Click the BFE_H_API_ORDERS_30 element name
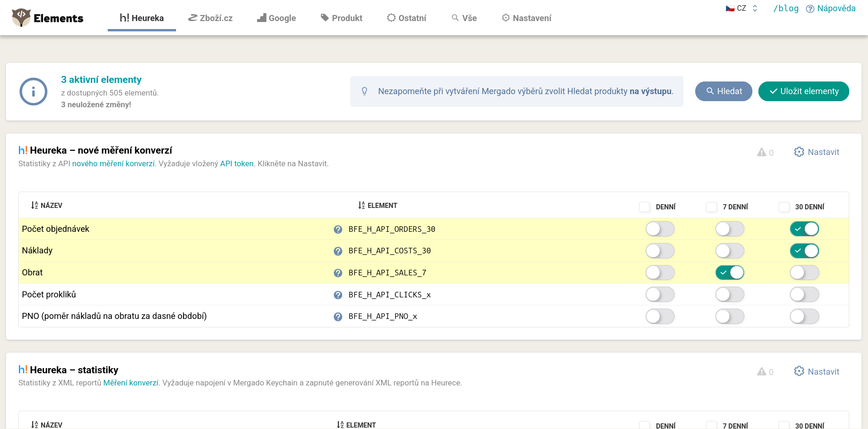 [392, 229]
